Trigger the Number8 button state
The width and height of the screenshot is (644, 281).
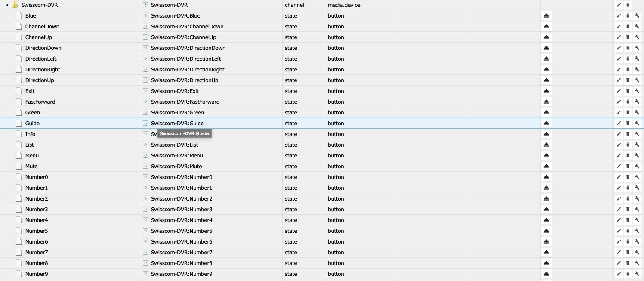coord(546,263)
